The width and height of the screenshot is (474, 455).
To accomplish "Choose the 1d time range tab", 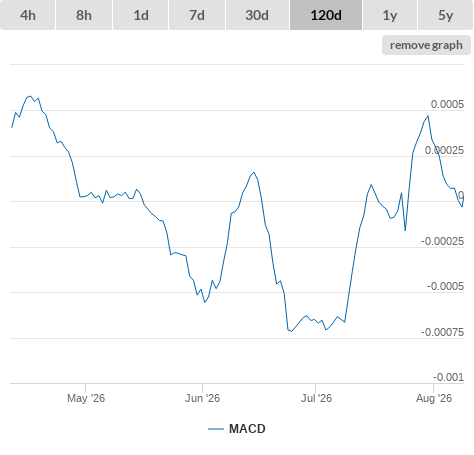I will tap(141, 15).
